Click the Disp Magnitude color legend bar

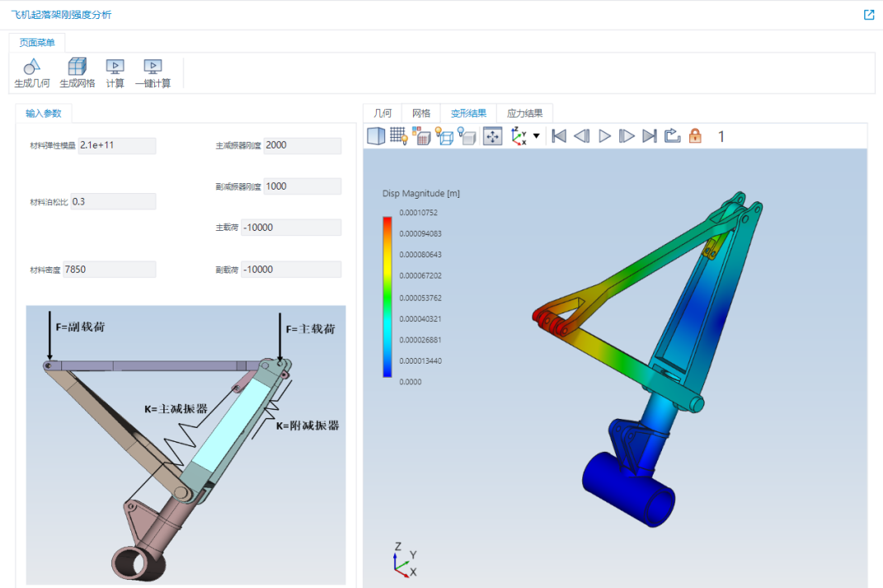pos(387,297)
